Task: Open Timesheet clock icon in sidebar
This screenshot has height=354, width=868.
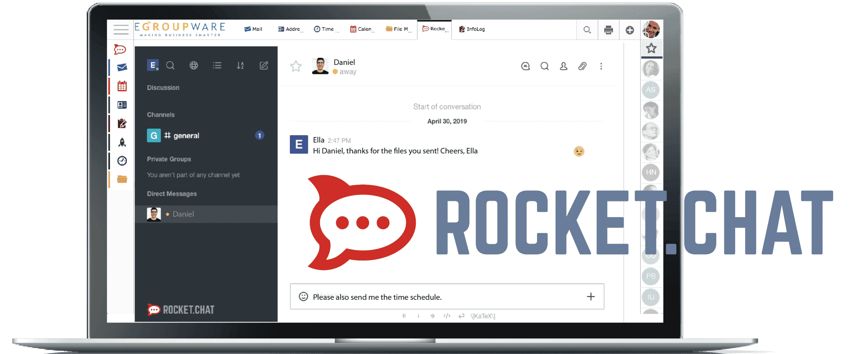Action: (122, 161)
